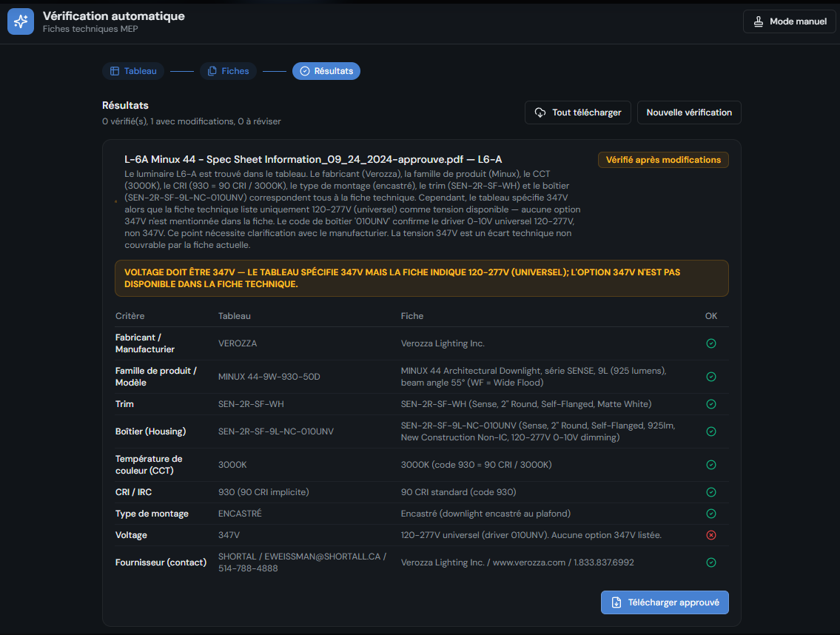
Task: Click the Vérifié après modifications badge
Action: tap(662, 160)
